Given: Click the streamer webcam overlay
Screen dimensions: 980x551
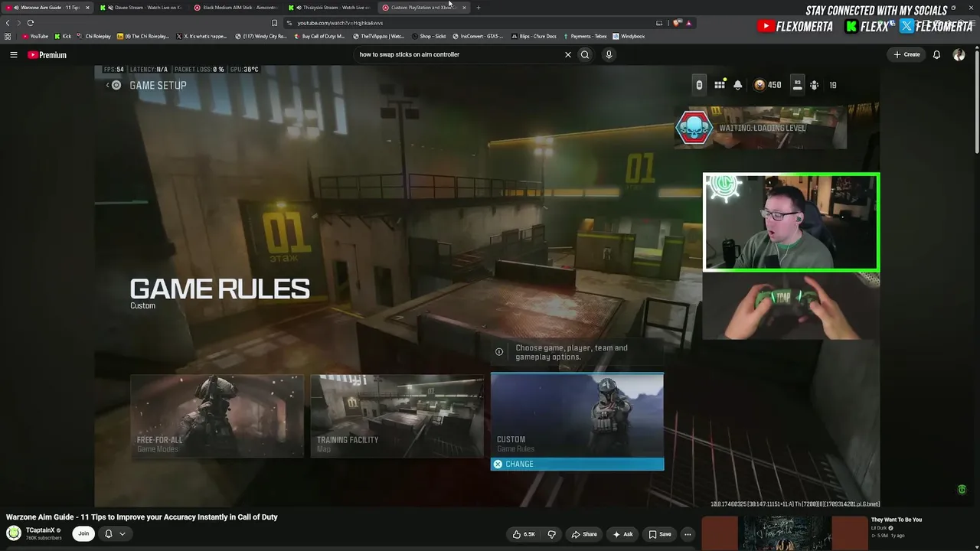Looking at the screenshot, I should tap(791, 222).
